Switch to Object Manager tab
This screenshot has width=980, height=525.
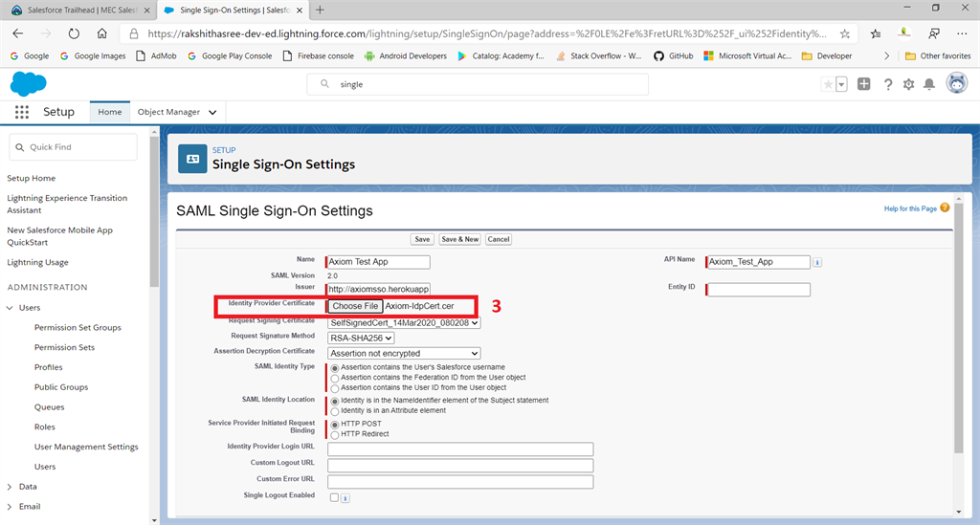pyautogui.click(x=168, y=112)
